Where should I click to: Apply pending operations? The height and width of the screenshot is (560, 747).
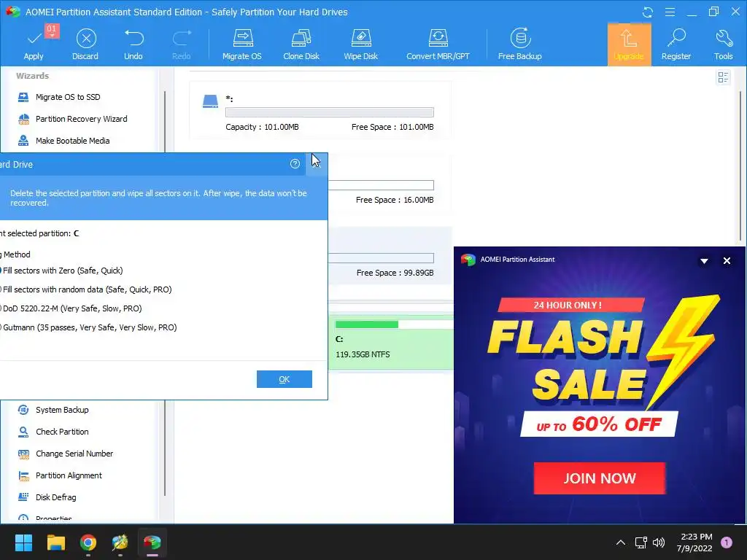pos(34,44)
